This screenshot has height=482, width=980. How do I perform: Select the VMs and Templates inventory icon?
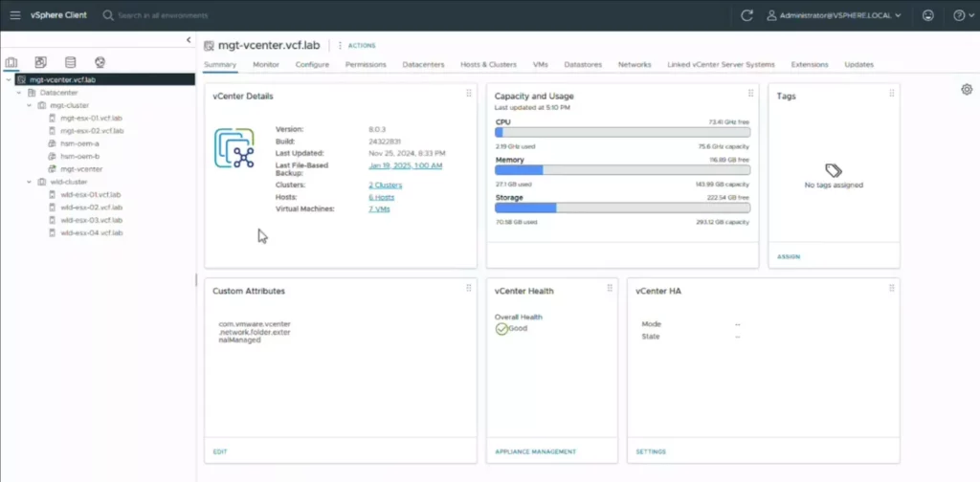[40, 63]
